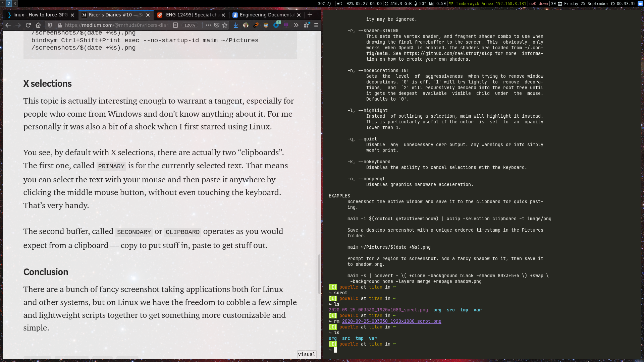Go to the Firefox home page
This screenshot has height=362, width=644.
[38, 25]
